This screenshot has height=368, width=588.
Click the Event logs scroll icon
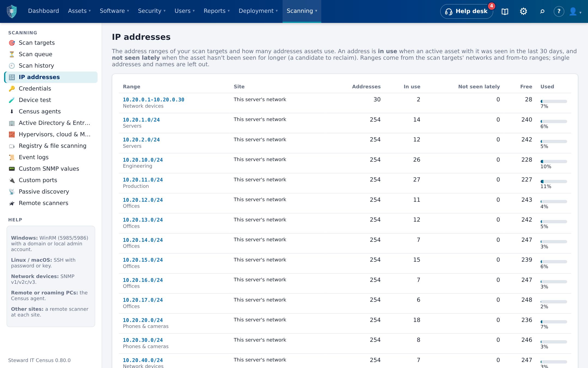point(12,157)
